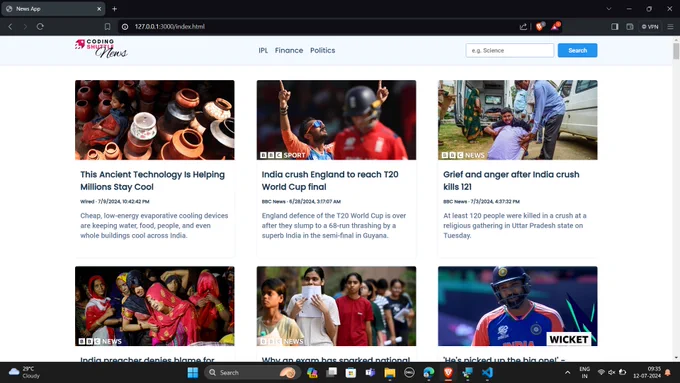Viewport: 680px width, 383px height.
Task: Open Task View on the taskbar
Action: pyautogui.click(x=332, y=373)
